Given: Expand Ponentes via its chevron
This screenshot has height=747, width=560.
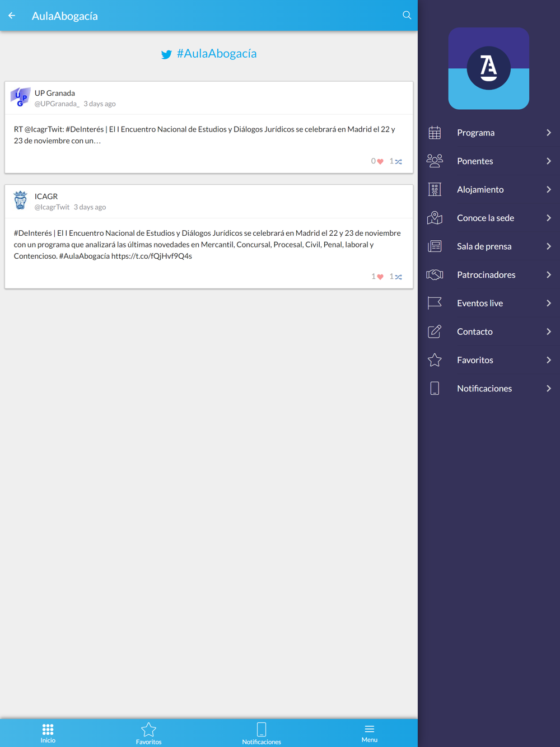Looking at the screenshot, I should click(x=549, y=161).
